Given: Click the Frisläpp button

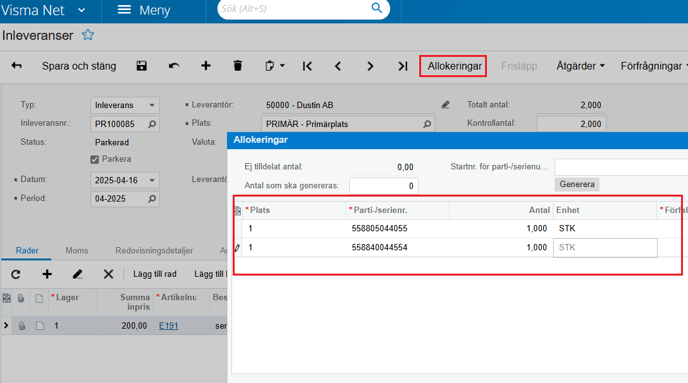Looking at the screenshot, I should coord(519,66).
